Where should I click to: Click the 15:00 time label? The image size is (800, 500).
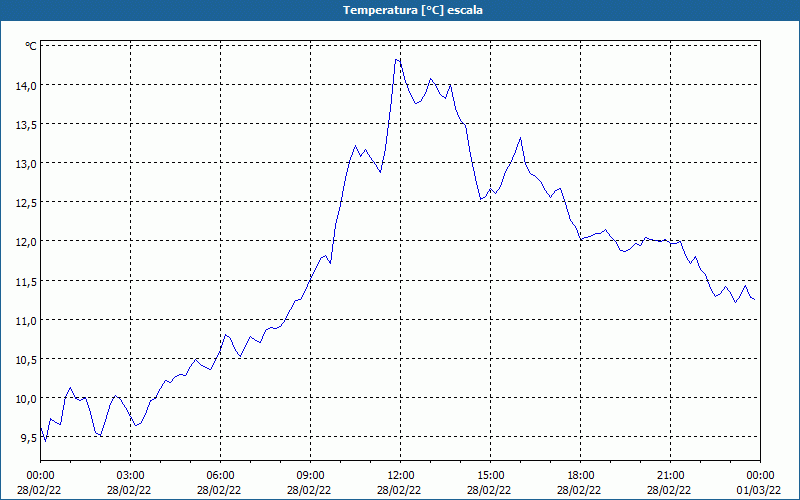click(490, 476)
